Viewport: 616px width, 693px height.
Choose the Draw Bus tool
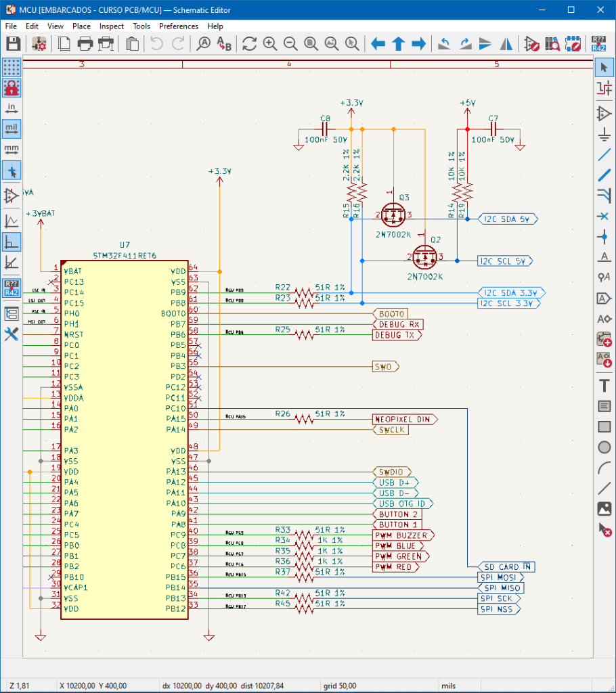604,175
